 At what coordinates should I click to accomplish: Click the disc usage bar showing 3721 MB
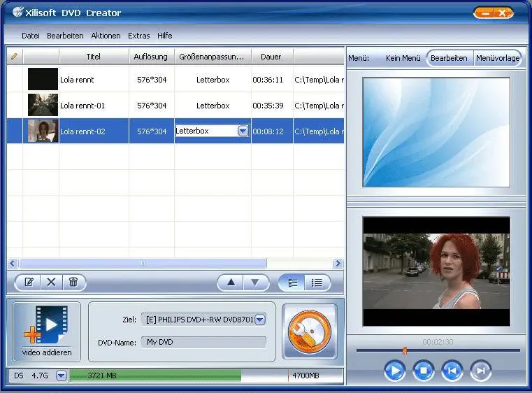coord(155,376)
